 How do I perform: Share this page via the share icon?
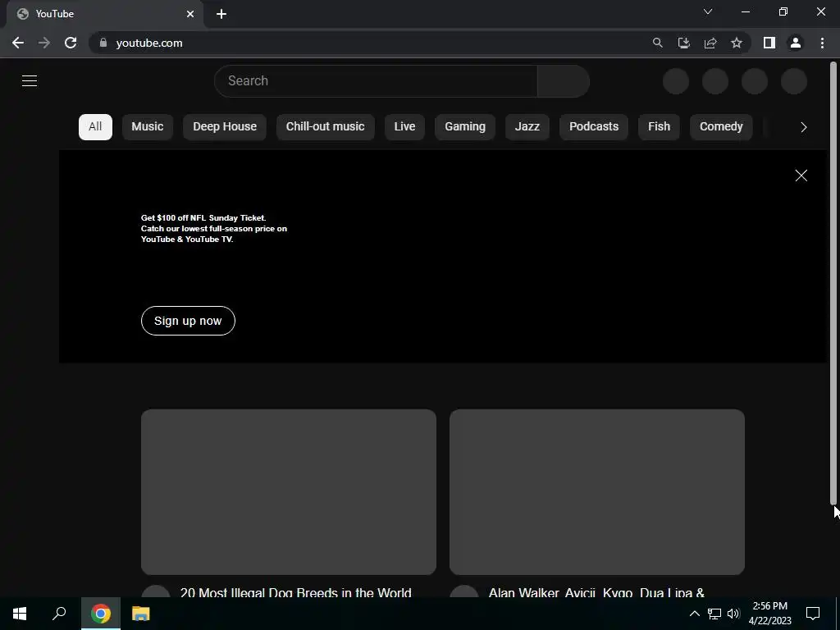pyautogui.click(x=710, y=43)
